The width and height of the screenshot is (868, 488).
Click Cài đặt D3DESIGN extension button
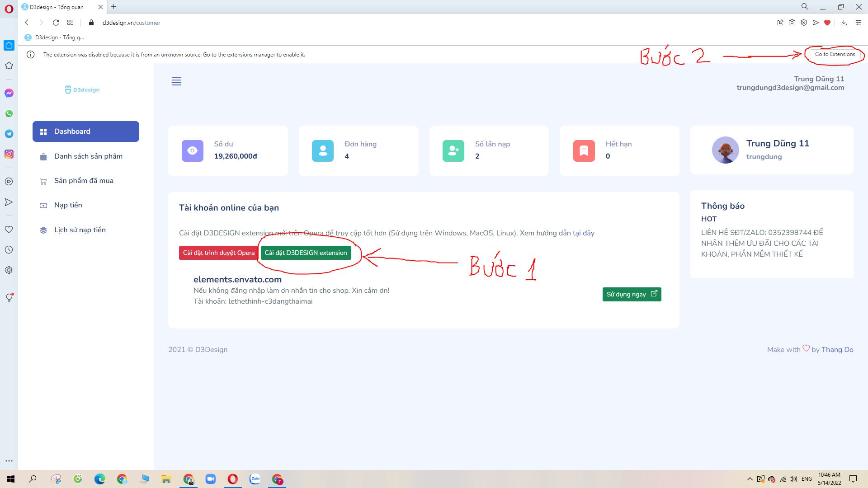pyautogui.click(x=306, y=253)
